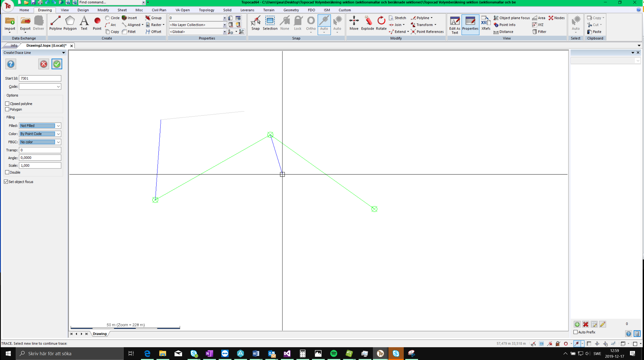
Task: Open the XRefs view tool
Action: [486, 23]
